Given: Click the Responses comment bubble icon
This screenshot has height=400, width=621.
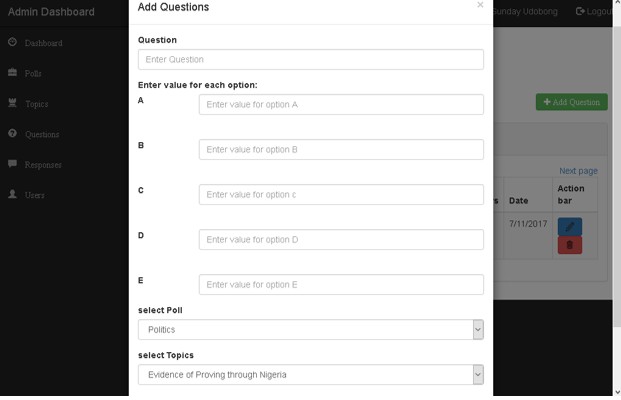Looking at the screenshot, I should click(x=12, y=164).
